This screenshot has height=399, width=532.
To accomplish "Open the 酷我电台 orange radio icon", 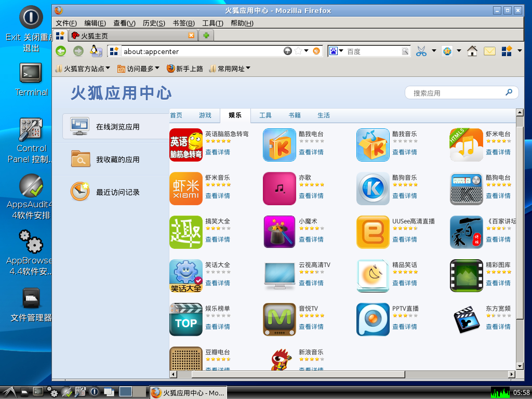I will (x=279, y=145).
